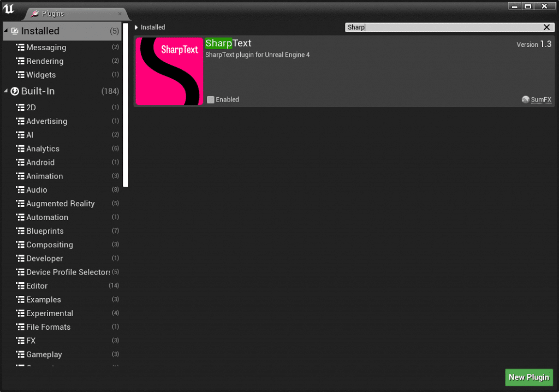Collapse the Built-In section
This screenshot has width=559, height=392.
(x=5, y=91)
